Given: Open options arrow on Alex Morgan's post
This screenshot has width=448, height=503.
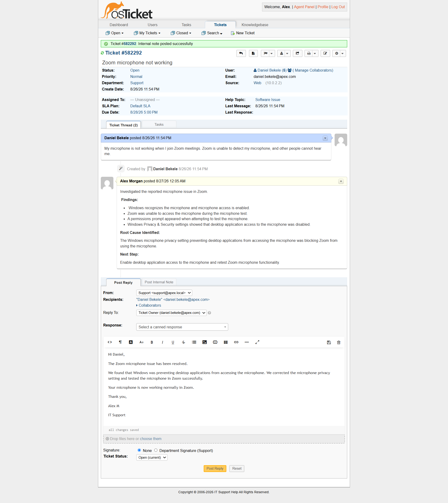Looking at the screenshot, I should [341, 181].
